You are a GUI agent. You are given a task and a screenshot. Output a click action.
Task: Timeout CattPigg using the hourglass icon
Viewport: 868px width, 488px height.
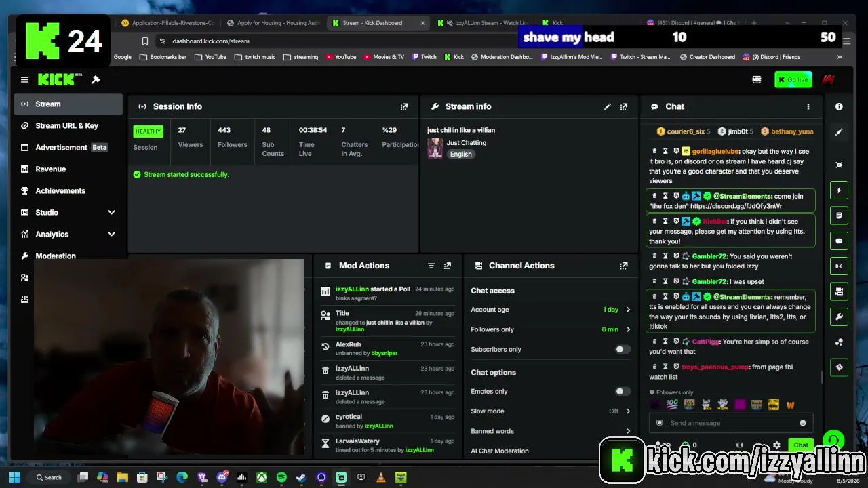point(665,342)
